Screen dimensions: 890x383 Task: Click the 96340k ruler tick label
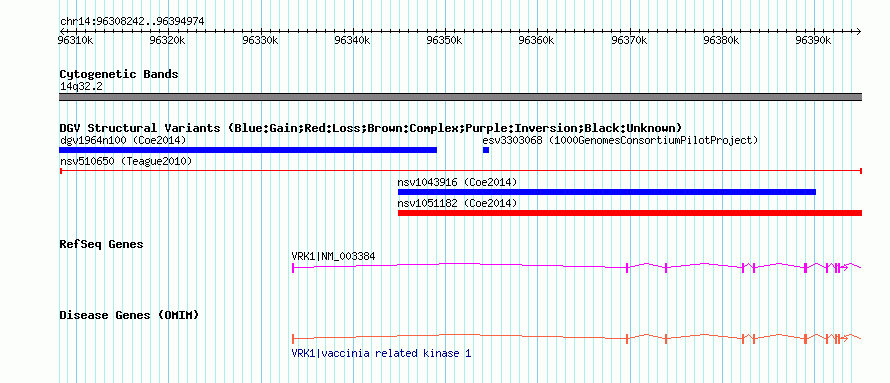pyautogui.click(x=352, y=41)
